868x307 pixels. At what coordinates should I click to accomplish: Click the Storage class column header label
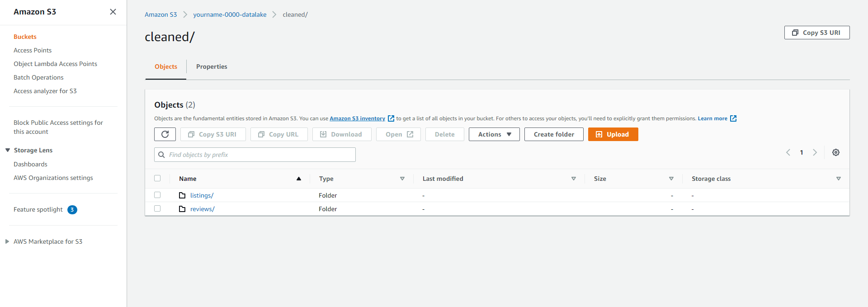(711, 179)
